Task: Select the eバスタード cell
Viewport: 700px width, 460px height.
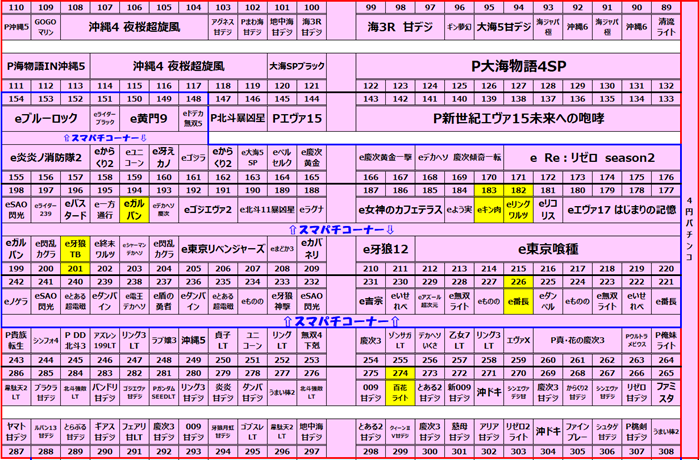Action: coord(75,209)
